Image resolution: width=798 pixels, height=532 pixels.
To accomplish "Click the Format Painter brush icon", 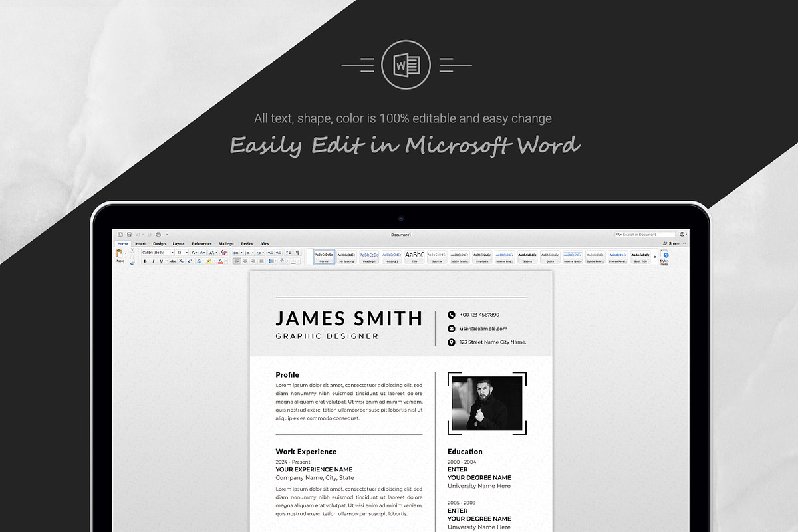I will pyautogui.click(x=132, y=263).
